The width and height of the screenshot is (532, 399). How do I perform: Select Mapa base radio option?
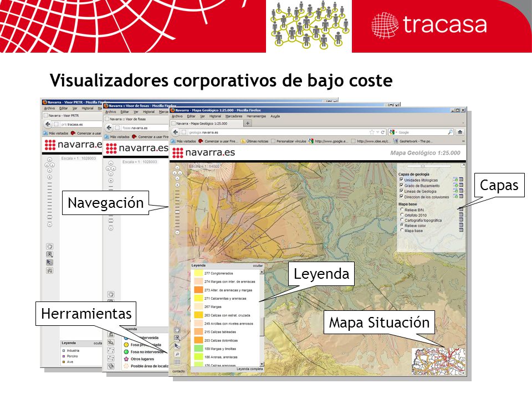[402, 230]
